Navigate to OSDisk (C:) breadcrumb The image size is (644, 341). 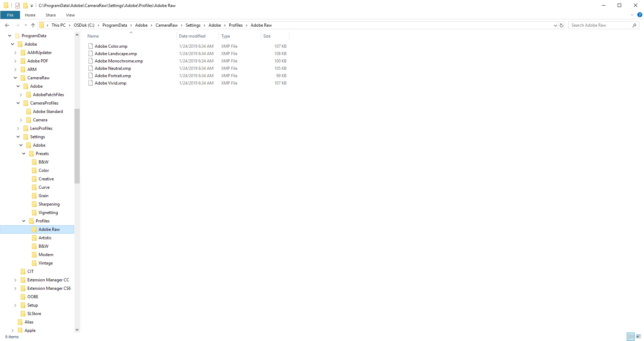(84, 25)
